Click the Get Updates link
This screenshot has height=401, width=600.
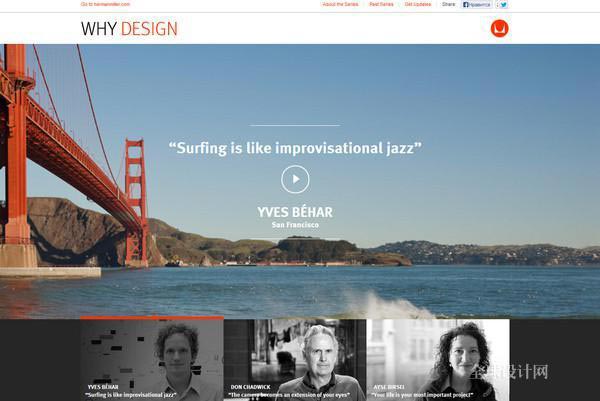tap(417, 4)
